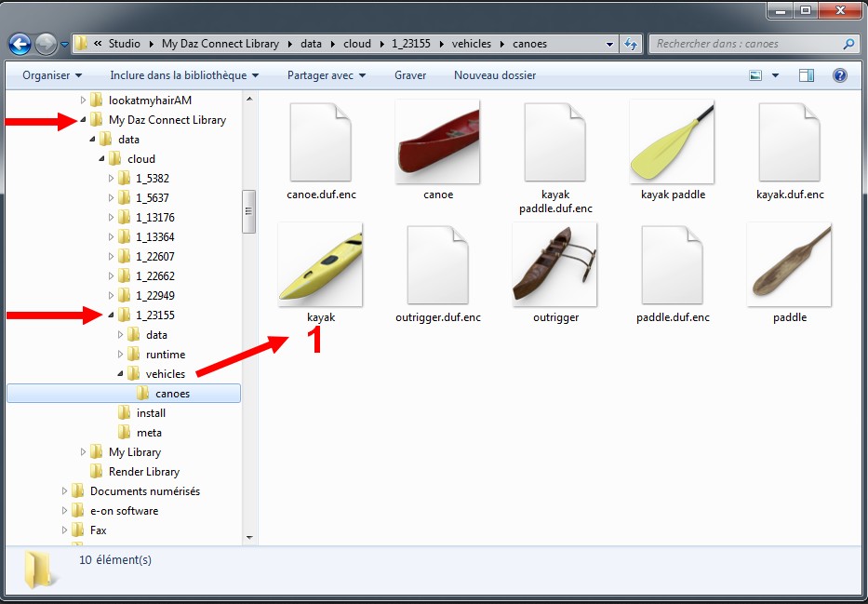This screenshot has height=604, width=868.
Task: Click the folder icon at the address bar start
Action: [81, 44]
